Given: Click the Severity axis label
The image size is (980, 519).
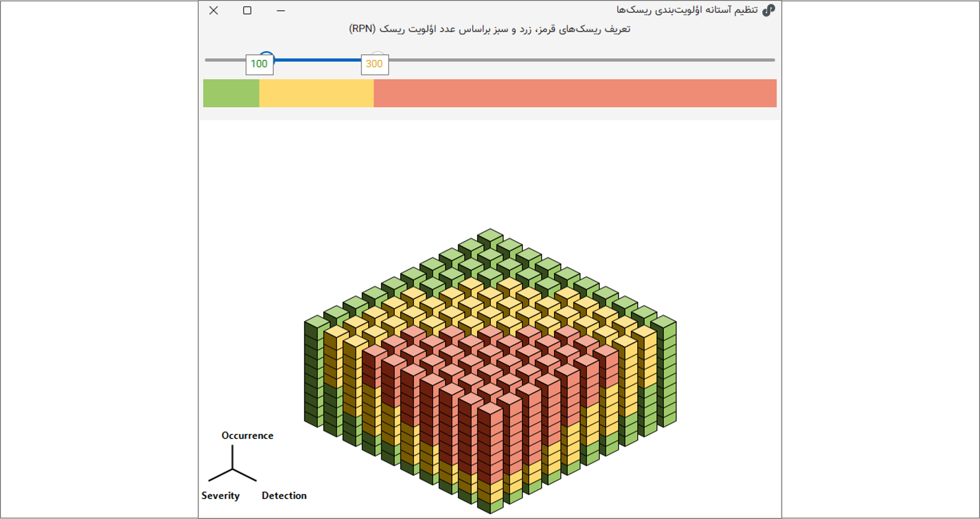Looking at the screenshot, I should click(x=220, y=496).
